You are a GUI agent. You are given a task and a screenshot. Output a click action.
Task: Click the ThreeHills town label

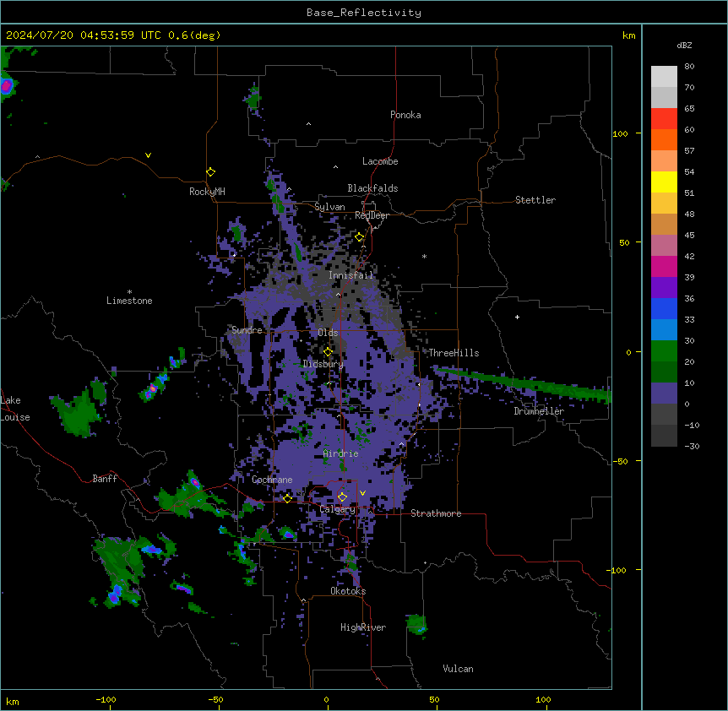point(454,353)
